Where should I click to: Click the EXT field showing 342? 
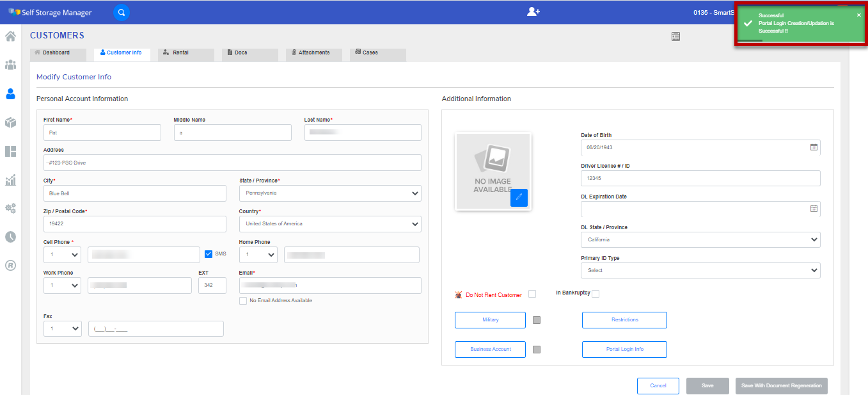[212, 286]
